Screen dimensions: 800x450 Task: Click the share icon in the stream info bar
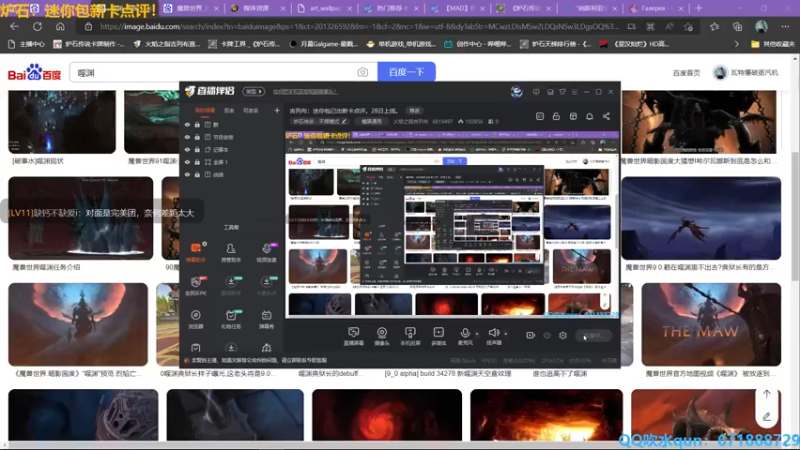click(x=606, y=116)
